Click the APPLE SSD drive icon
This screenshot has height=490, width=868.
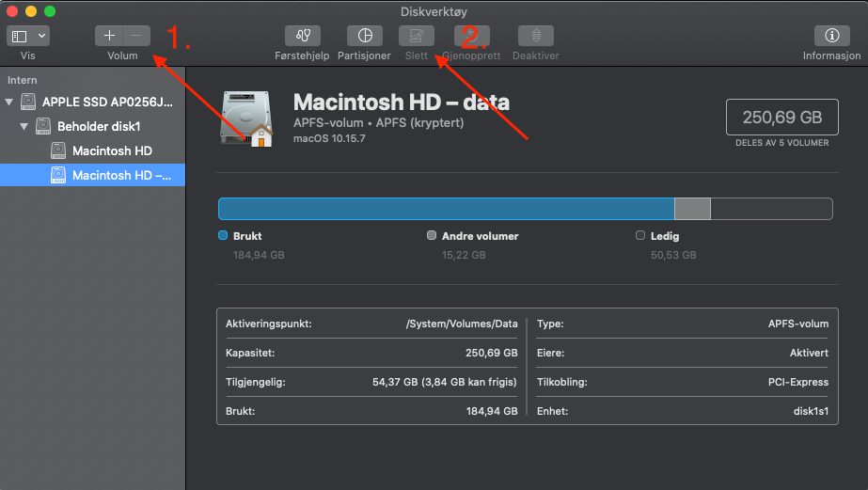pyautogui.click(x=28, y=102)
